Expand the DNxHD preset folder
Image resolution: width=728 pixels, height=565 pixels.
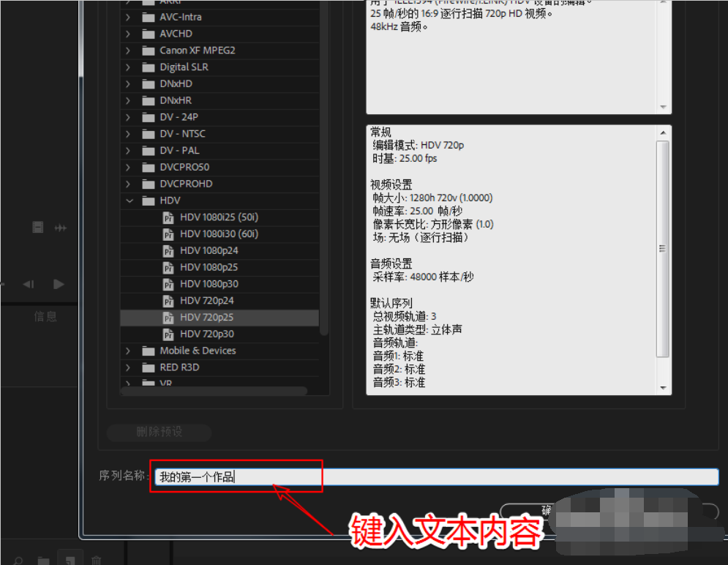coord(128,84)
